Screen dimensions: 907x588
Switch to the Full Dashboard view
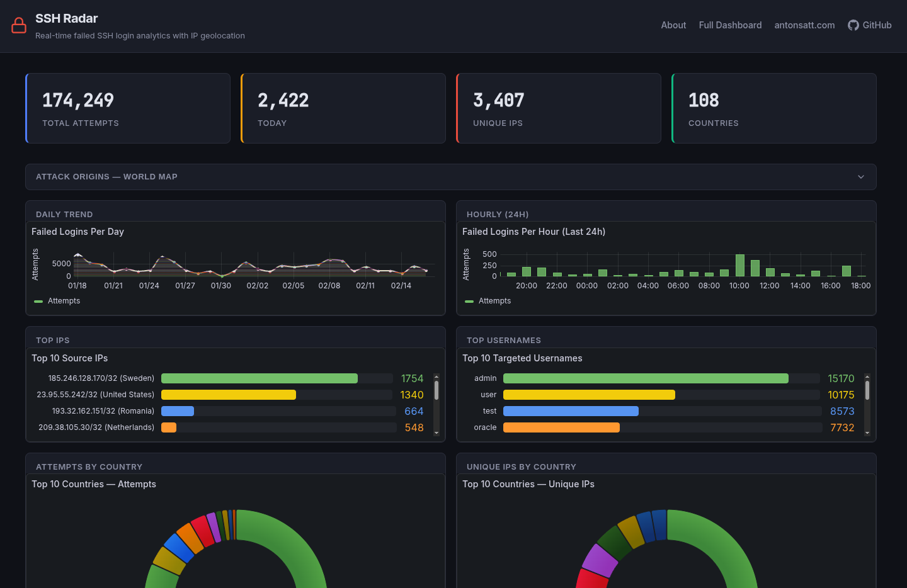click(x=730, y=25)
